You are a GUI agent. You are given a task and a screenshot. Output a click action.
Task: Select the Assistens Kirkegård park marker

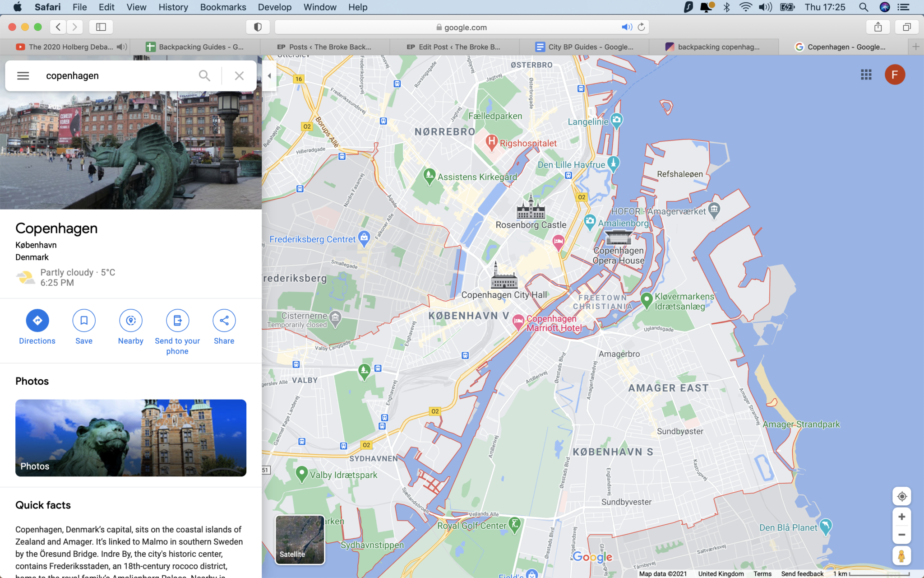tap(429, 176)
